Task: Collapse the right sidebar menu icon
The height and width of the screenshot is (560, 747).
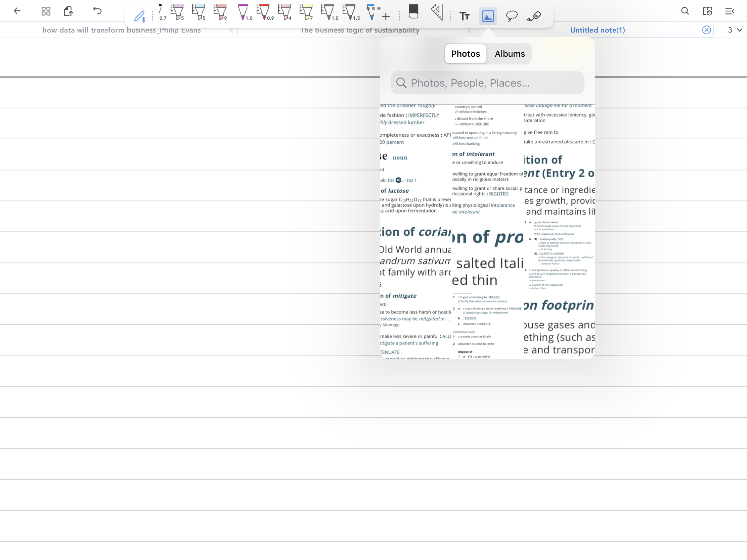Action: tap(730, 11)
